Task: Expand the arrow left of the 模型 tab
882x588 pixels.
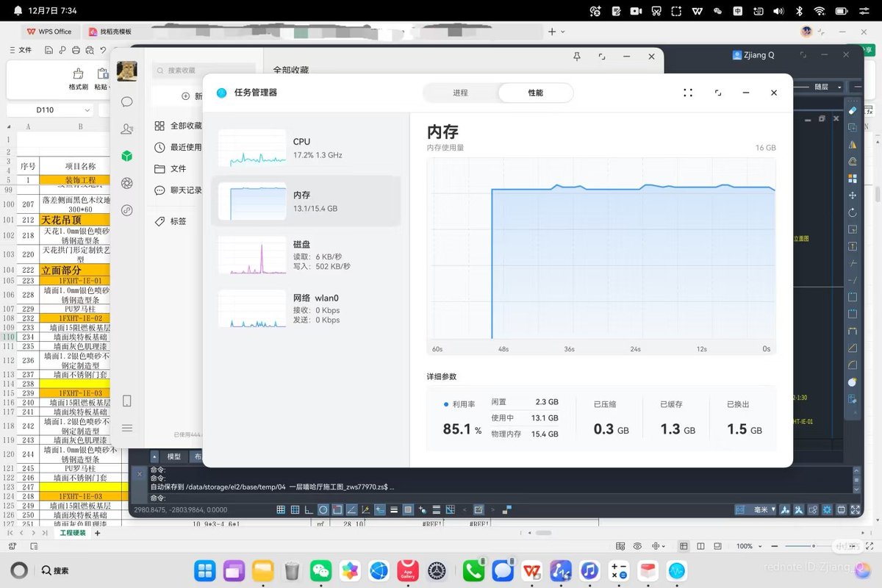Action: tap(154, 456)
